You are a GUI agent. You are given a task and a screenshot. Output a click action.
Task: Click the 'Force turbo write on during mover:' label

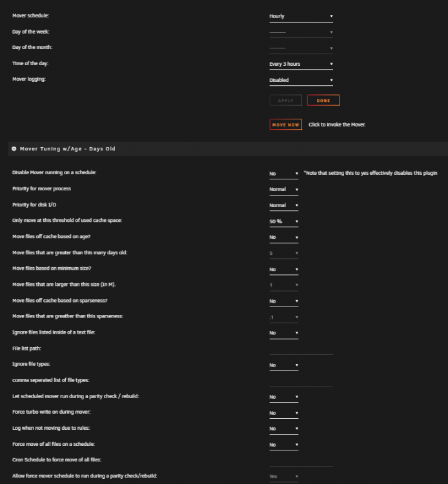(x=51, y=412)
